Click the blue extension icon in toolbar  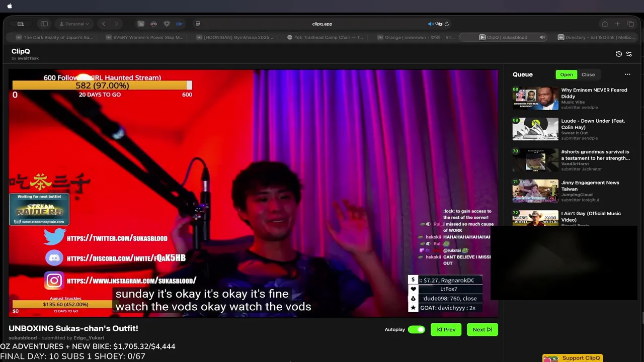tap(179, 24)
